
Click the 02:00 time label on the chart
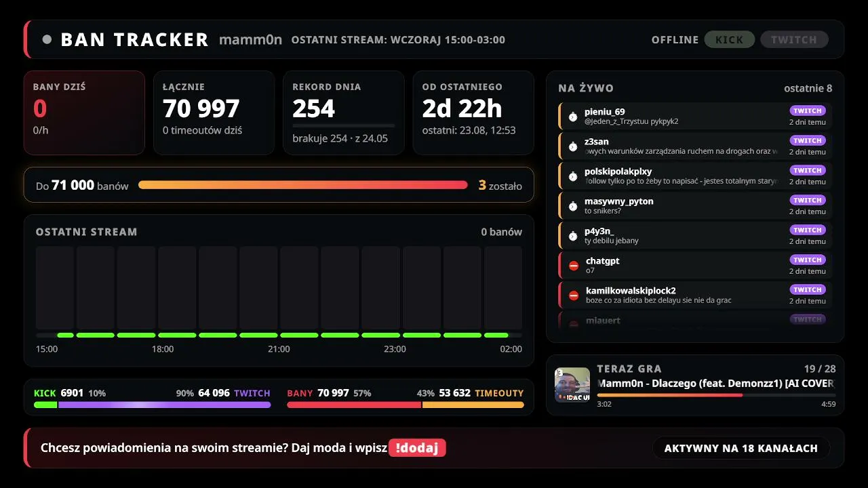pyautogui.click(x=511, y=349)
